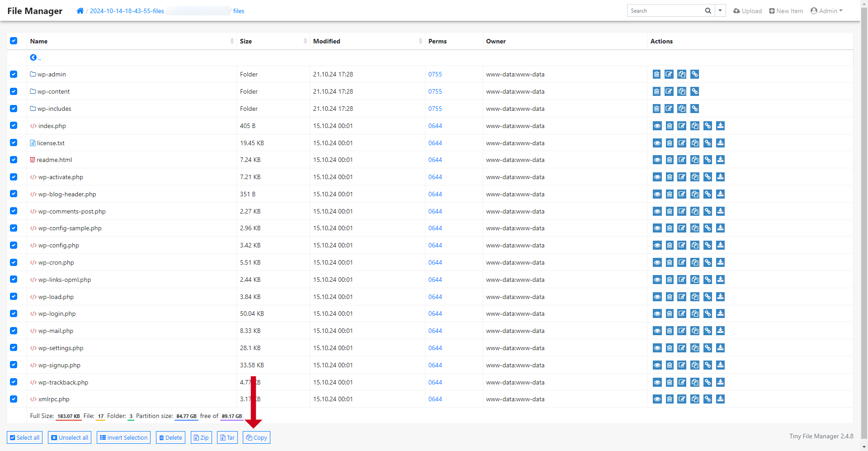Copy wp-login.php using its row copy icon
868x451 pixels.
(695, 313)
